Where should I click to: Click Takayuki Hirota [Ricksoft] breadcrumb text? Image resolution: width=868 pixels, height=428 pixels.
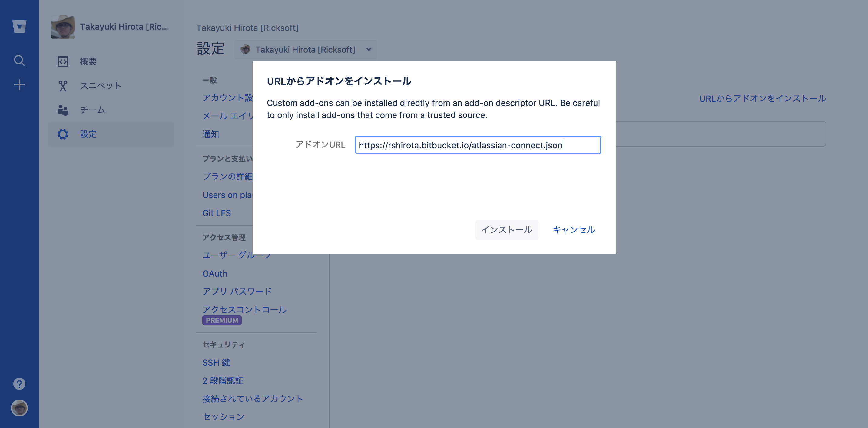[247, 28]
